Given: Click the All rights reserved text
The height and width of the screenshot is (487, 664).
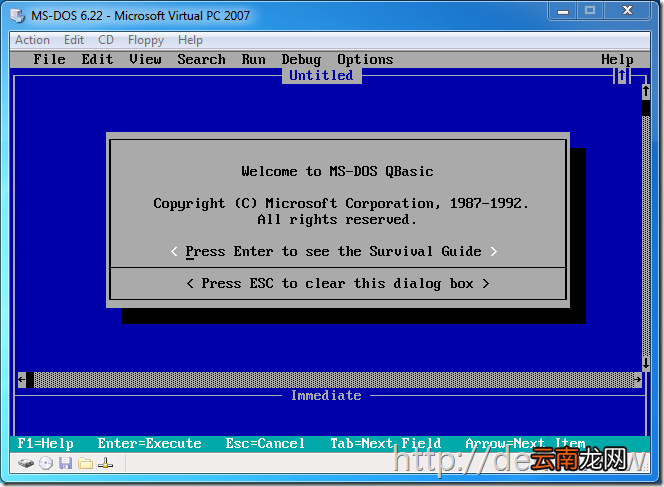Looking at the screenshot, I should 337,219.
